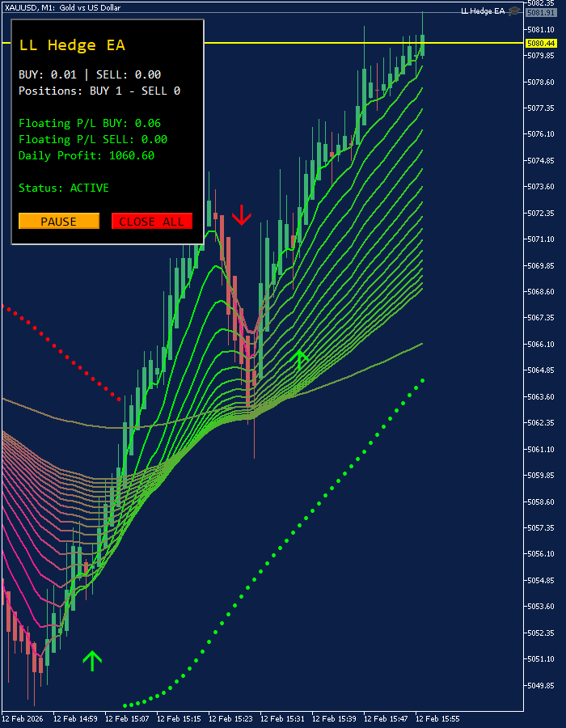Click the 5062.35 price scale value
This screenshot has height=728, width=566.
pyautogui.click(x=542, y=423)
